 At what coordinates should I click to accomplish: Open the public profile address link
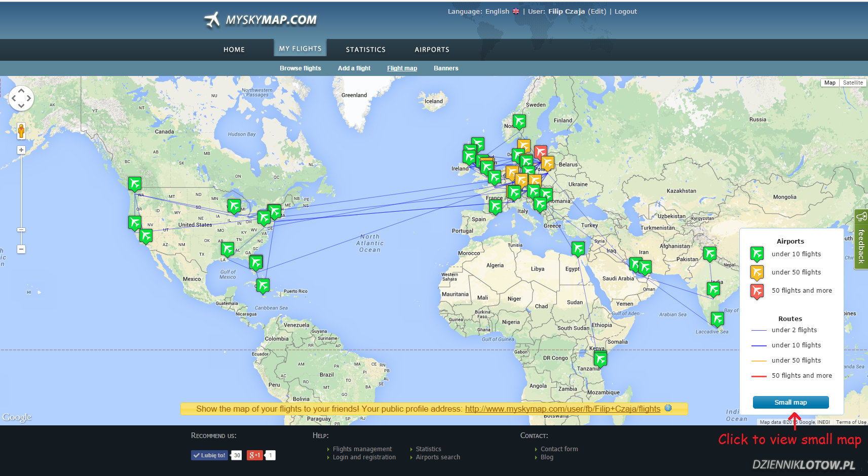562,409
